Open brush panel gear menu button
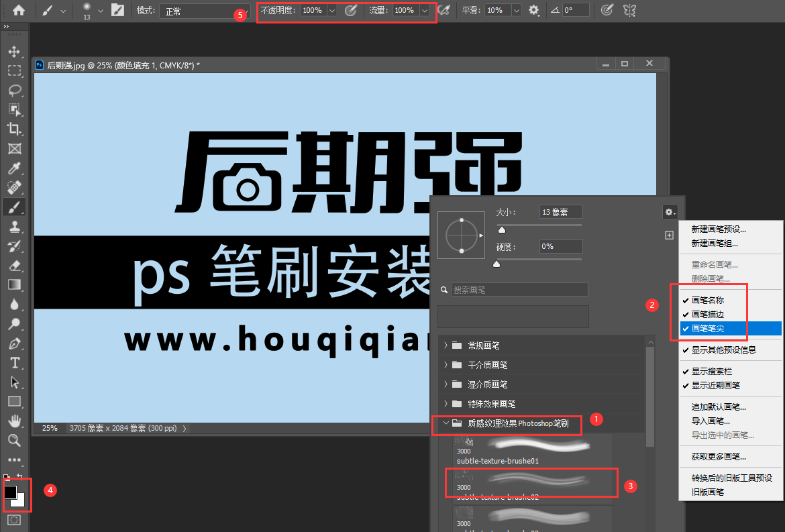Screen dimensions: 785x532 [670, 212]
